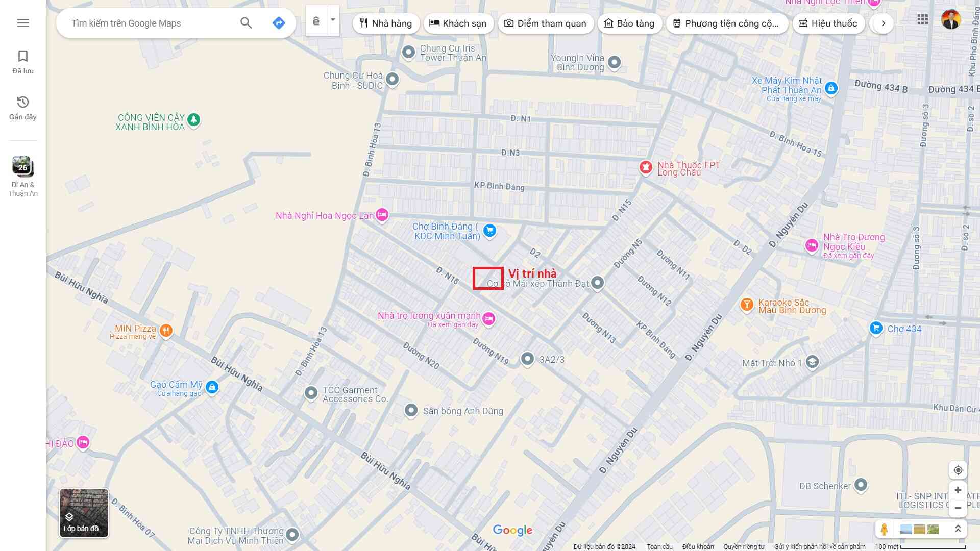Screen dimensions: 980x551
Task: Open the input tools dropdown arrow
Action: 333,20
